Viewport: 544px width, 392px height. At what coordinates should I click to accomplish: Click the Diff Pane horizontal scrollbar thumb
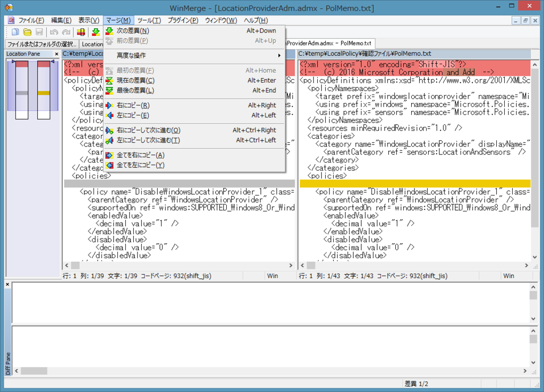point(33,371)
